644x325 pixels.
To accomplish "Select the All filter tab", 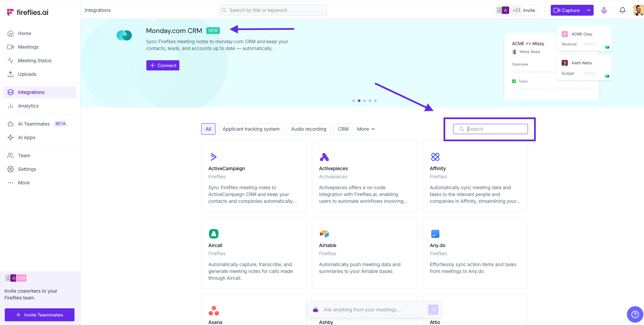I will click(208, 129).
